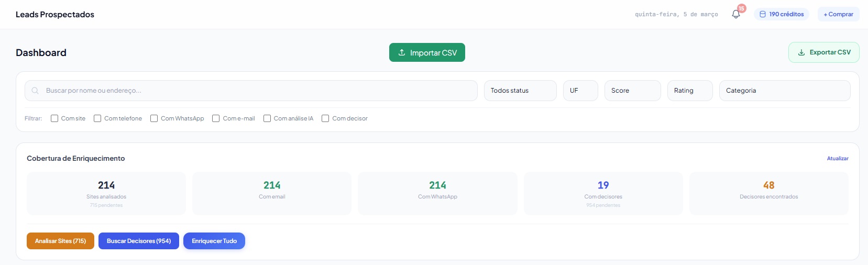This screenshot has width=868, height=265.
Task: Click the search magnifier icon
Action: [35, 91]
